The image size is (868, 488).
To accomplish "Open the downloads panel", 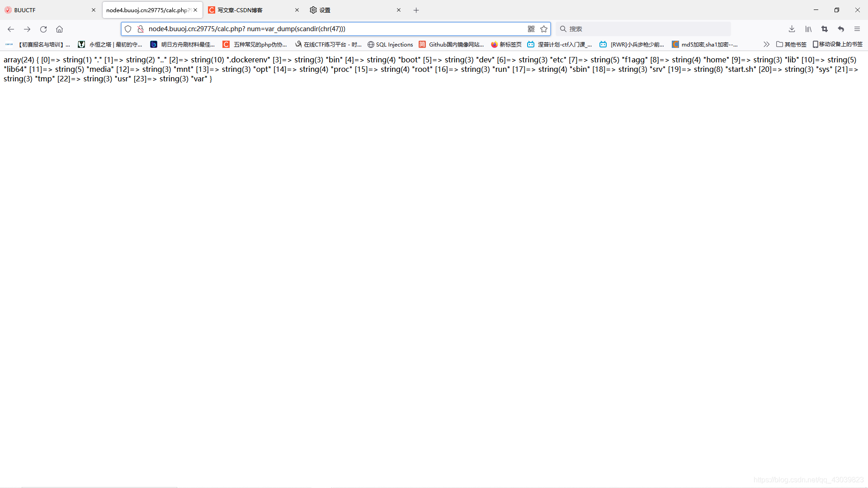I will point(792,29).
